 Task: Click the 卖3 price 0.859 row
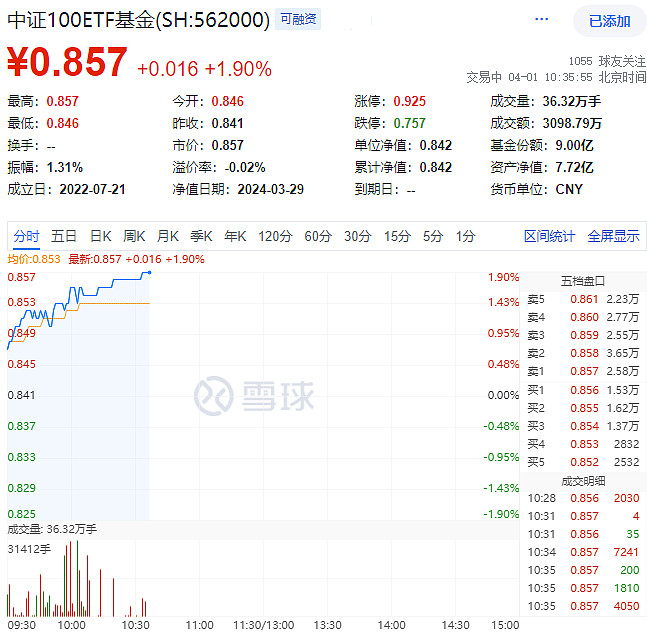[x=583, y=335]
